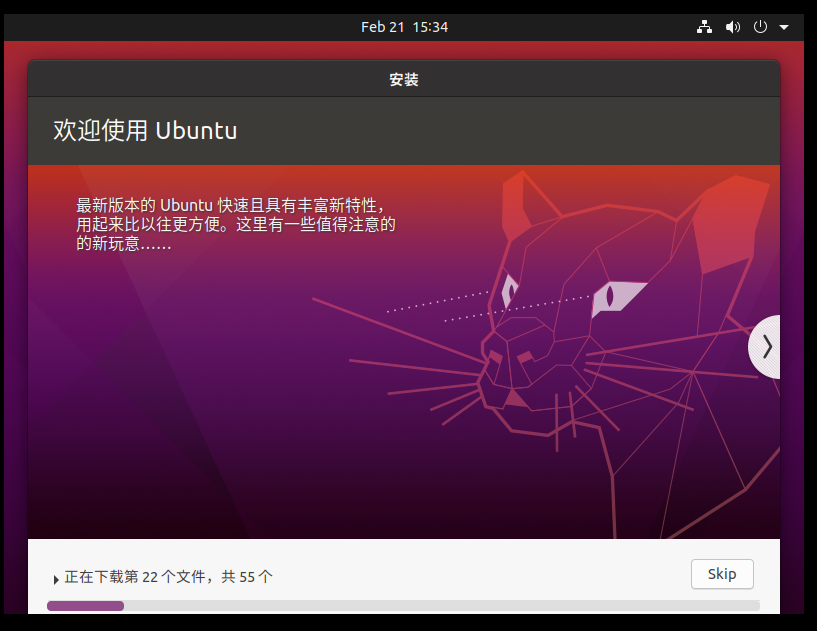Click the '欢迎使用 Ubuntu' heading
This screenshot has width=817, height=631.
pos(145,130)
